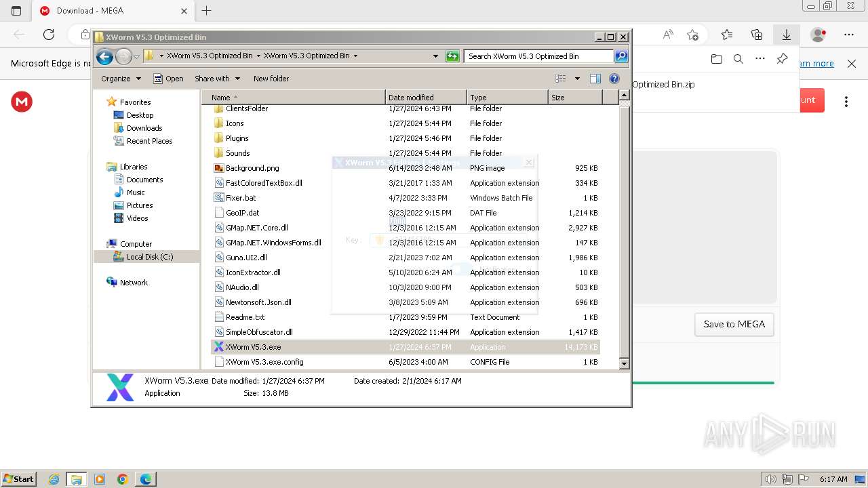Click the Explorer Forward navigation button
The image size is (868, 488).
tap(123, 56)
